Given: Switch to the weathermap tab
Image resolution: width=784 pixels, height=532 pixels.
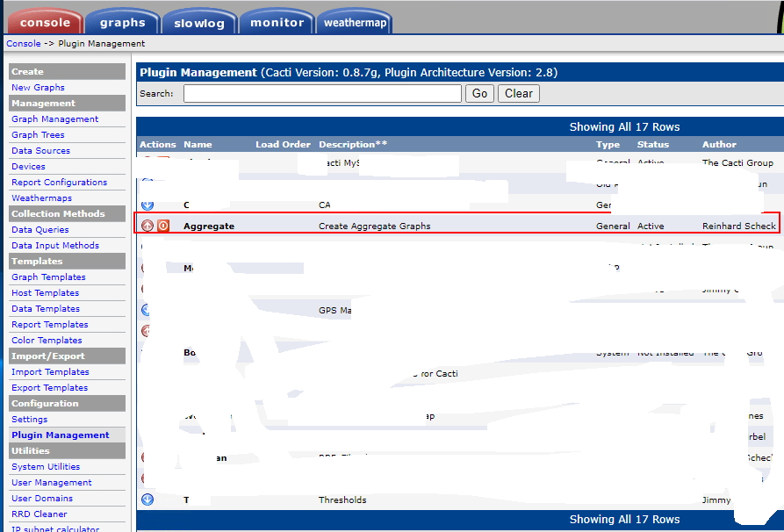Looking at the screenshot, I should tap(355, 23).
